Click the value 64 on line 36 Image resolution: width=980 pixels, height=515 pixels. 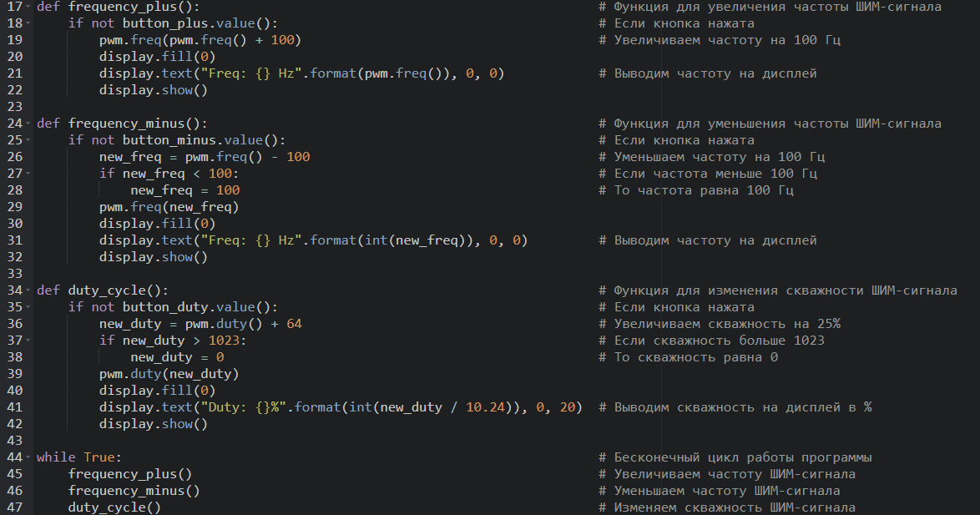coord(294,324)
